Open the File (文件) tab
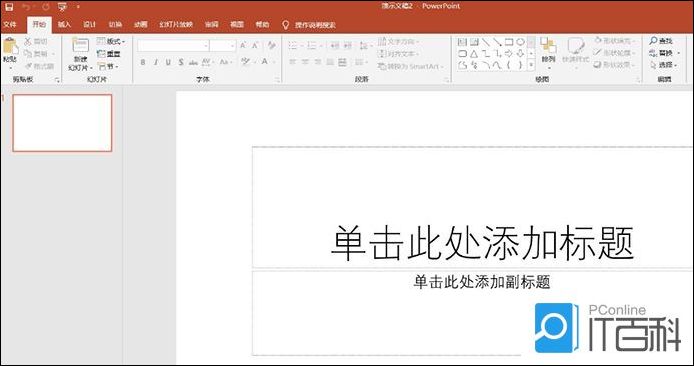 click(x=9, y=24)
